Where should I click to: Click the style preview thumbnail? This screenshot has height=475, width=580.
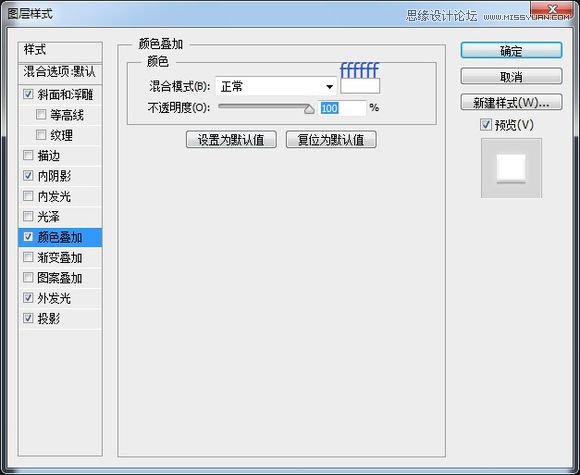pyautogui.click(x=511, y=168)
